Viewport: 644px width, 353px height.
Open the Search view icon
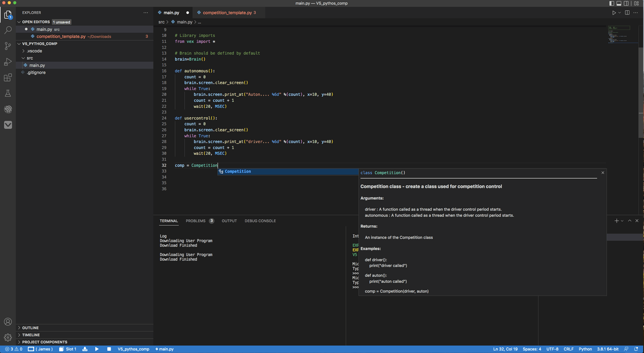(8, 30)
